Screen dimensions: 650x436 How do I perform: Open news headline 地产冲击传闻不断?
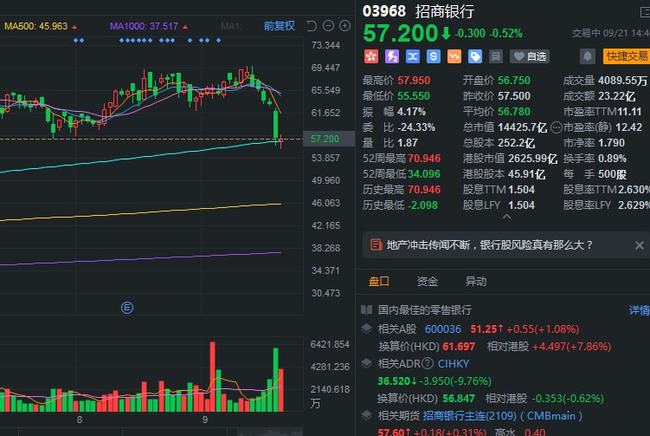[x=490, y=245]
